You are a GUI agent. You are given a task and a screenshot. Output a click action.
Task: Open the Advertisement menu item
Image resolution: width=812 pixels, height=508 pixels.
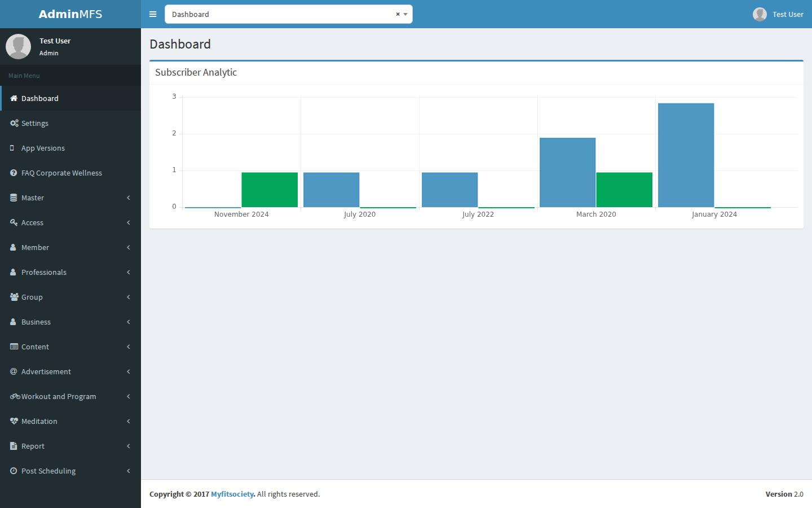click(x=70, y=371)
